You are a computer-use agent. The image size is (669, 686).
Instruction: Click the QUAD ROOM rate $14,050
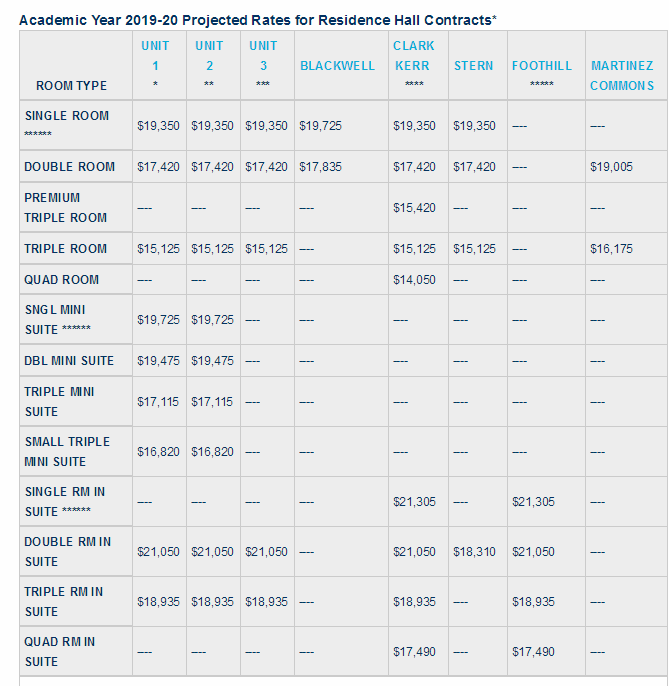(414, 280)
